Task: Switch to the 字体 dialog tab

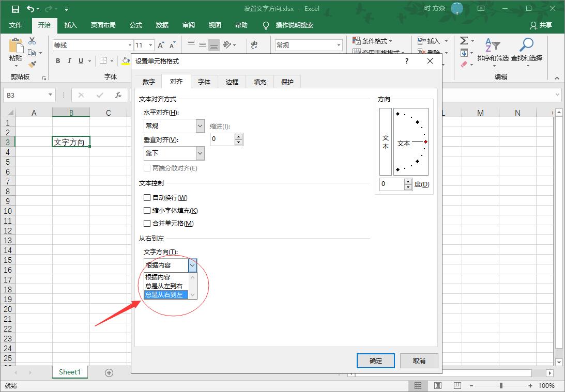Action: [x=204, y=82]
